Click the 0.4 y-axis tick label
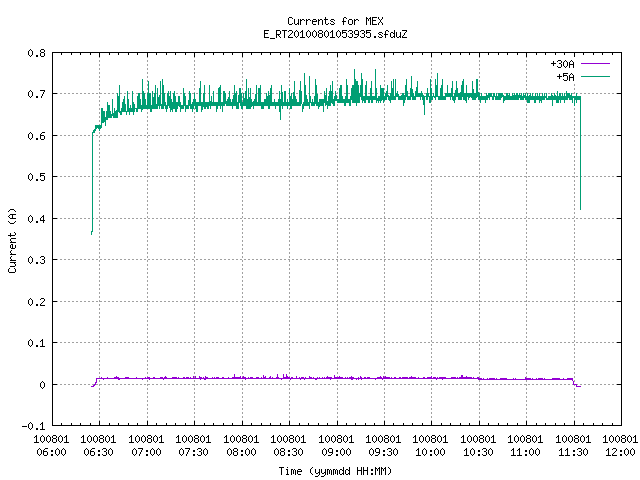The image size is (640, 480). [x=36, y=219]
